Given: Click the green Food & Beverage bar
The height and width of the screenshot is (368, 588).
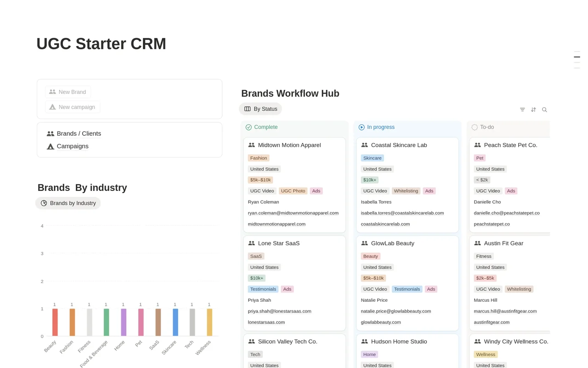Looking at the screenshot, I should (107, 322).
